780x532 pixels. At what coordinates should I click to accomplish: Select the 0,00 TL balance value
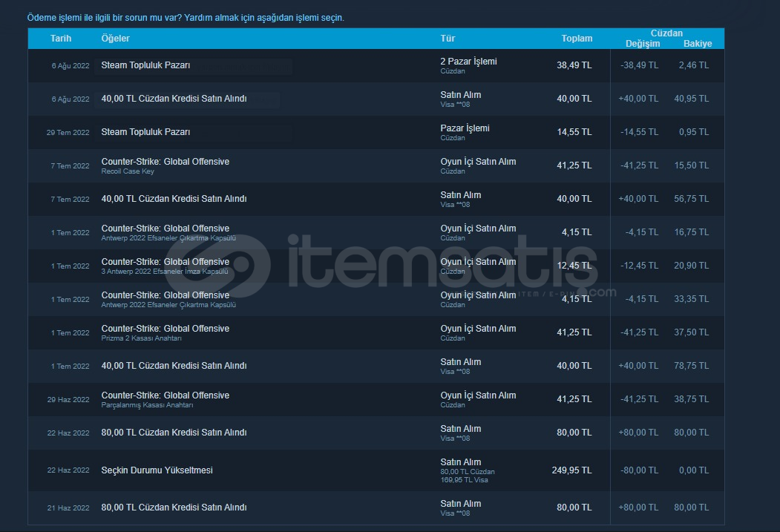(693, 470)
